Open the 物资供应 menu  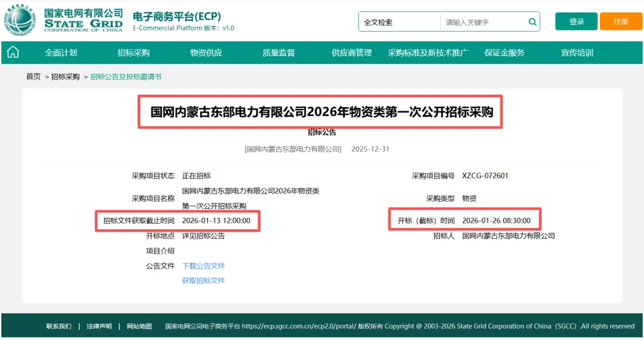206,52
